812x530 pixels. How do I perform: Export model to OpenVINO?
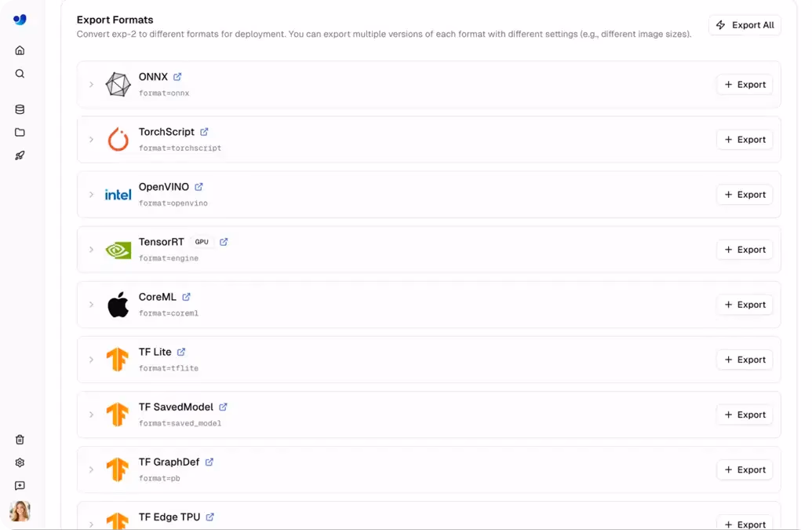pyautogui.click(x=745, y=194)
